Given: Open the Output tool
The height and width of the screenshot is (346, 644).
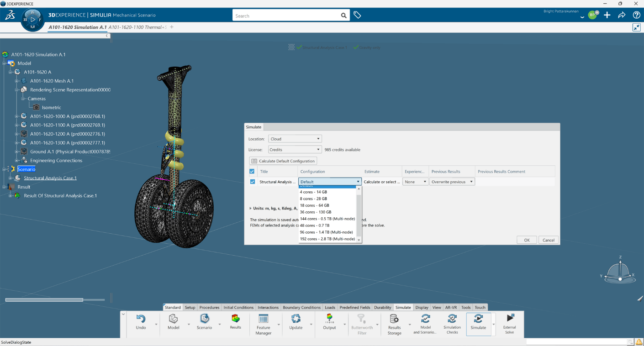Looking at the screenshot, I should click(x=329, y=319).
